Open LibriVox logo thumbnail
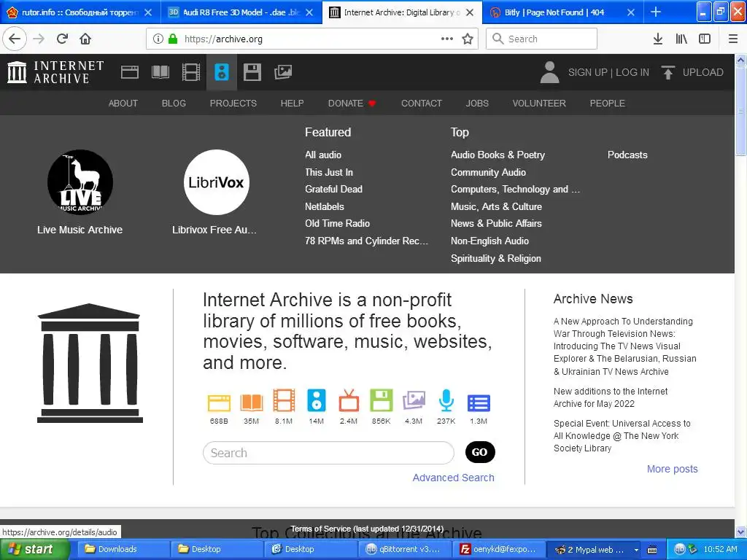This screenshot has height=560, width=747. point(216,182)
